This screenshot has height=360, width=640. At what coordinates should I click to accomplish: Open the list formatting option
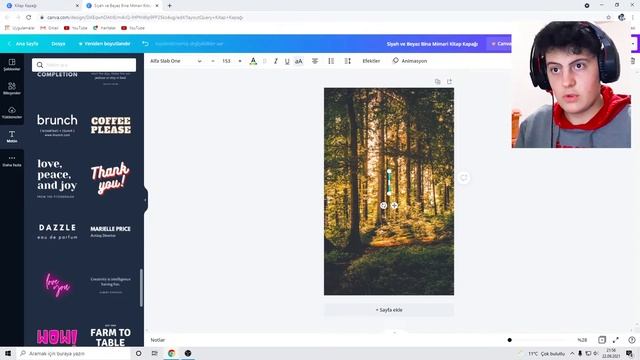pyautogui.click(x=331, y=61)
